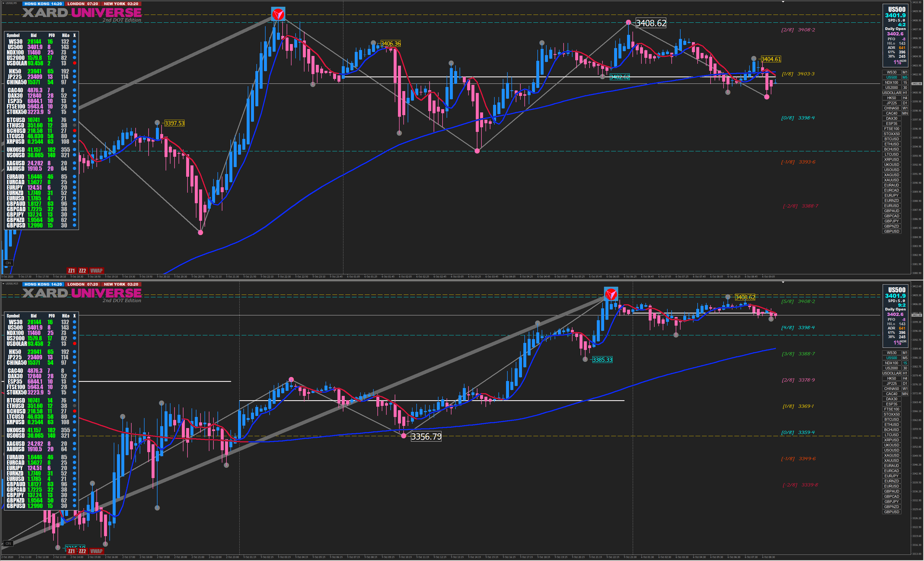This screenshot has height=561, width=924.
Task: Click the 3402.62 price label on top chart
Action: [x=620, y=77]
